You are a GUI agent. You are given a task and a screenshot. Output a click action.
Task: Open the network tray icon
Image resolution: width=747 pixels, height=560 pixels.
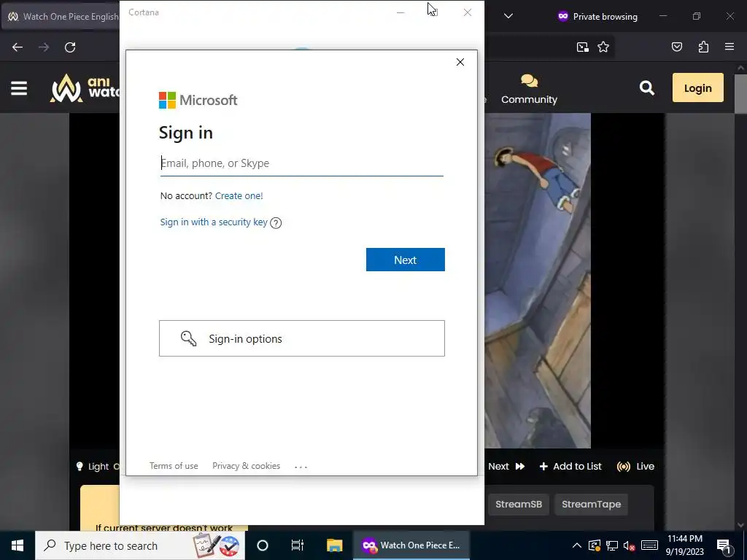click(x=612, y=545)
